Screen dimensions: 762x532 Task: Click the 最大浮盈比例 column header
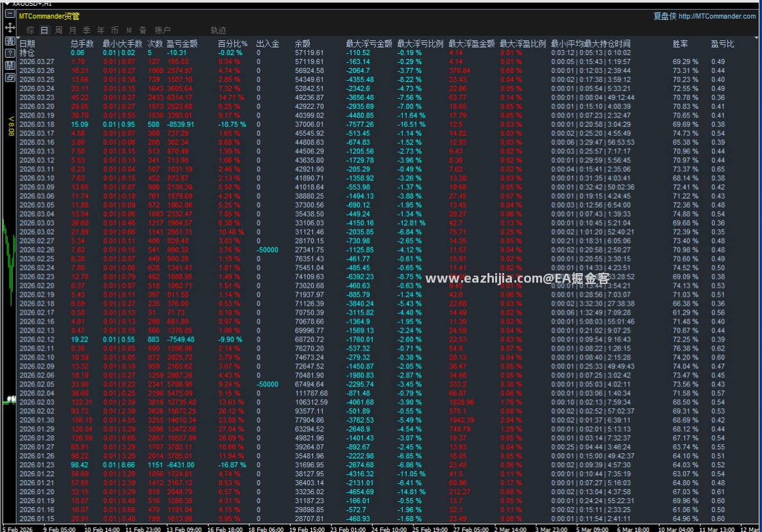523,44
